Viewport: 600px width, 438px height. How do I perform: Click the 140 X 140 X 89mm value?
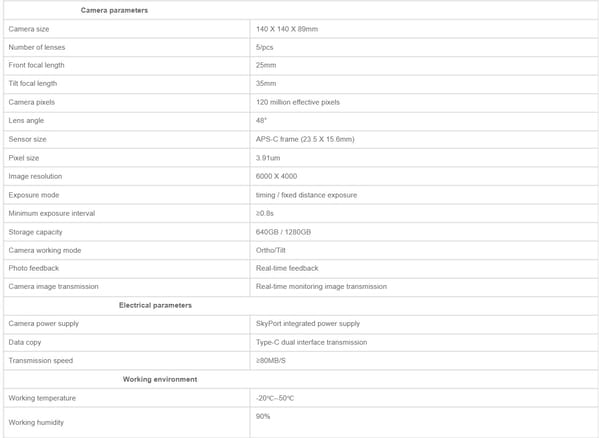coord(287,29)
